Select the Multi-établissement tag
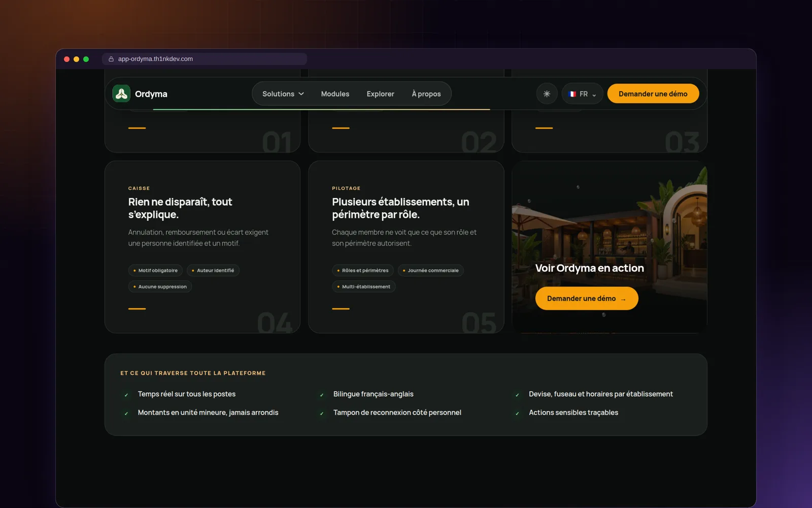Screen dimensions: 812x508 coord(364,287)
